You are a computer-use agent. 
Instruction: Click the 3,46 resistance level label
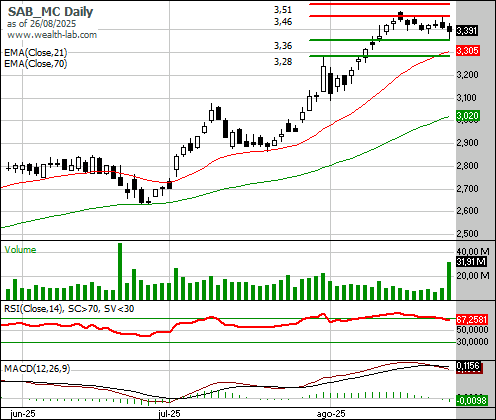pos(283,22)
